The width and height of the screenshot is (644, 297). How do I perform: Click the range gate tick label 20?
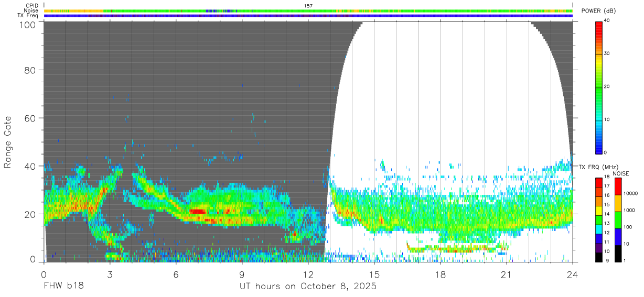pos(29,214)
